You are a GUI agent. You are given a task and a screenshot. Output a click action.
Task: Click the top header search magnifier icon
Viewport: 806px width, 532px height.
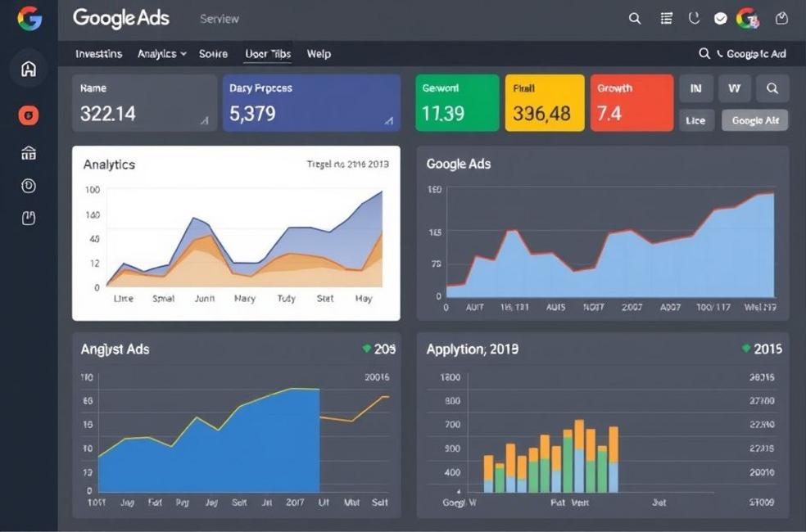tap(635, 18)
